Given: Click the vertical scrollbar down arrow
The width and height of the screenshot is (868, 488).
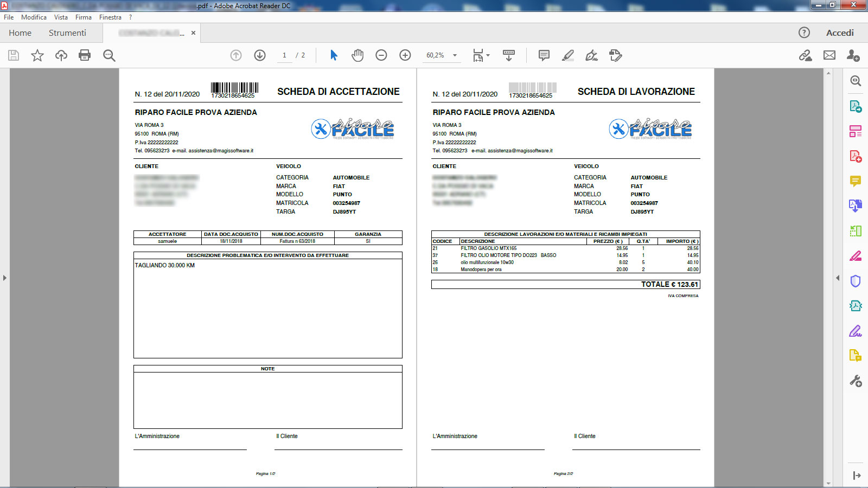Looking at the screenshot, I should pyautogui.click(x=828, y=483).
